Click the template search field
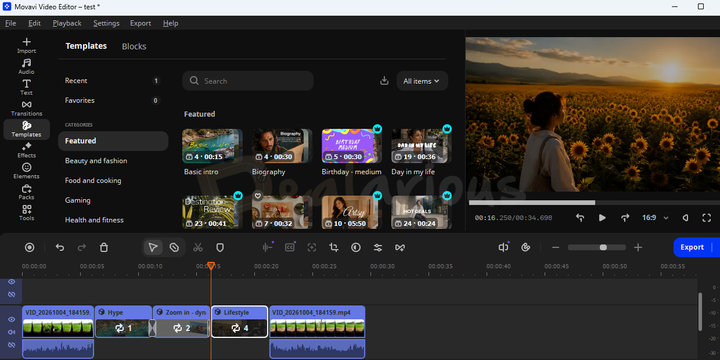The height and width of the screenshot is (360, 720). (248, 81)
